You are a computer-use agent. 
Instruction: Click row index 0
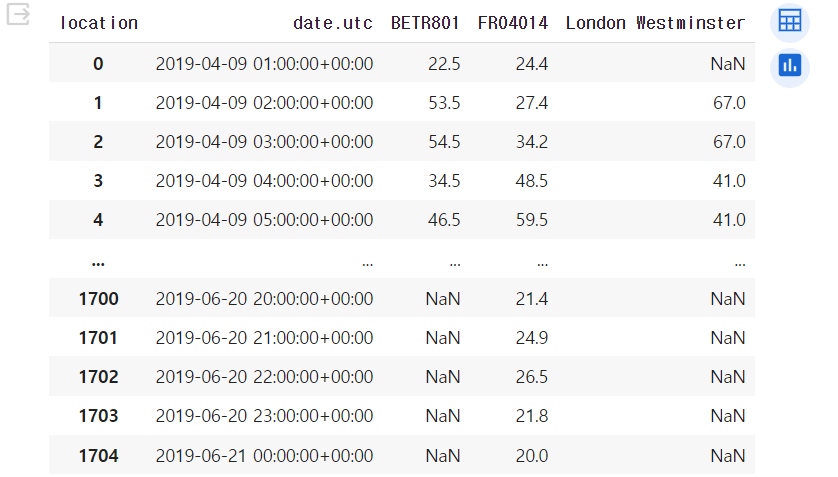(x=98, y=64)
